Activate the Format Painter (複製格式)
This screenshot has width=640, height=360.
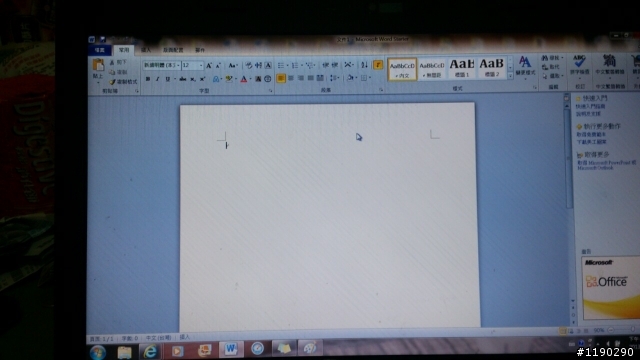(x=124, y=82)
